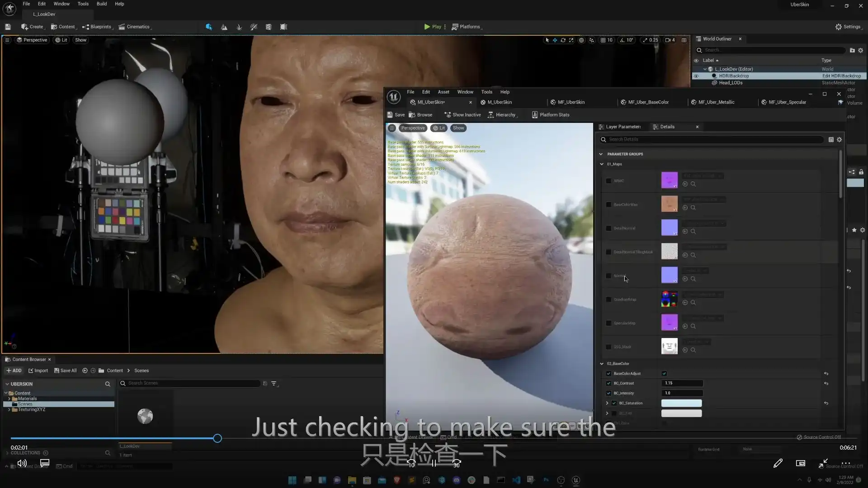Screen dimensions: 868x488
Task: Click Browse in the material editor toolbar
Action: click(x=420, y=115)
